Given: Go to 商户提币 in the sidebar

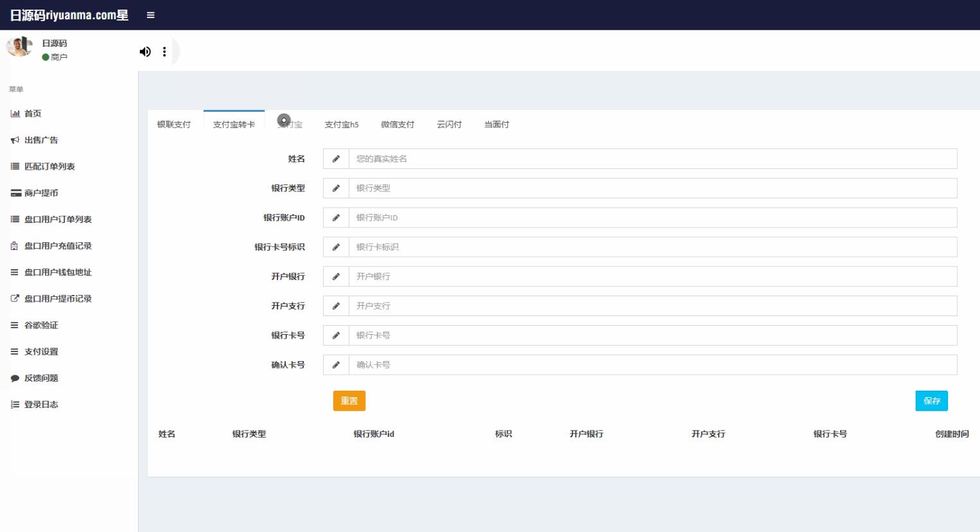Looking at the screenshot, I should pos(41,193).
